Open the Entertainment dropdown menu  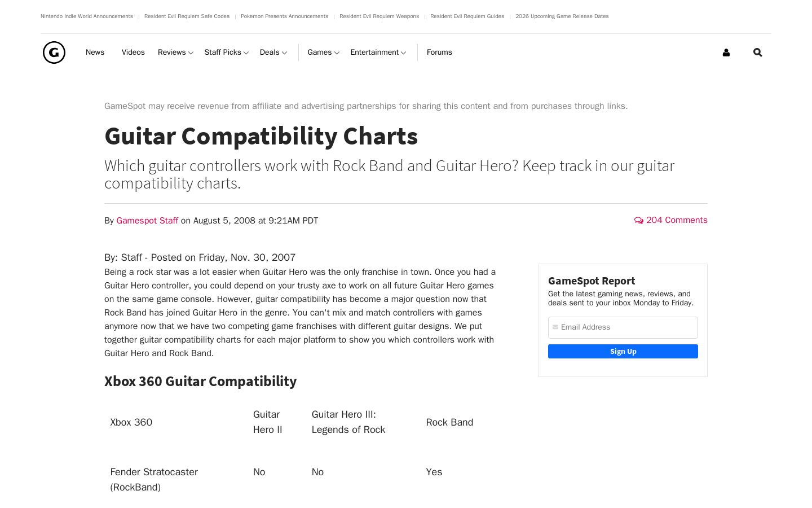[x=378, y=52]
